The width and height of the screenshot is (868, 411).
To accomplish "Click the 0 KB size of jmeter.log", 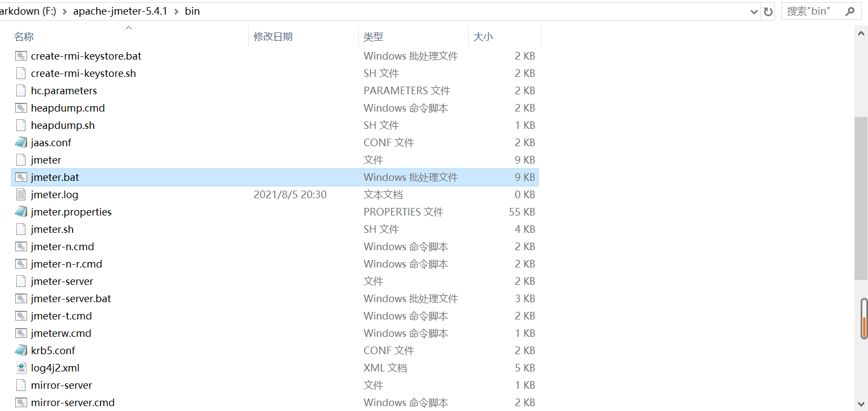I will coord(525,194).
